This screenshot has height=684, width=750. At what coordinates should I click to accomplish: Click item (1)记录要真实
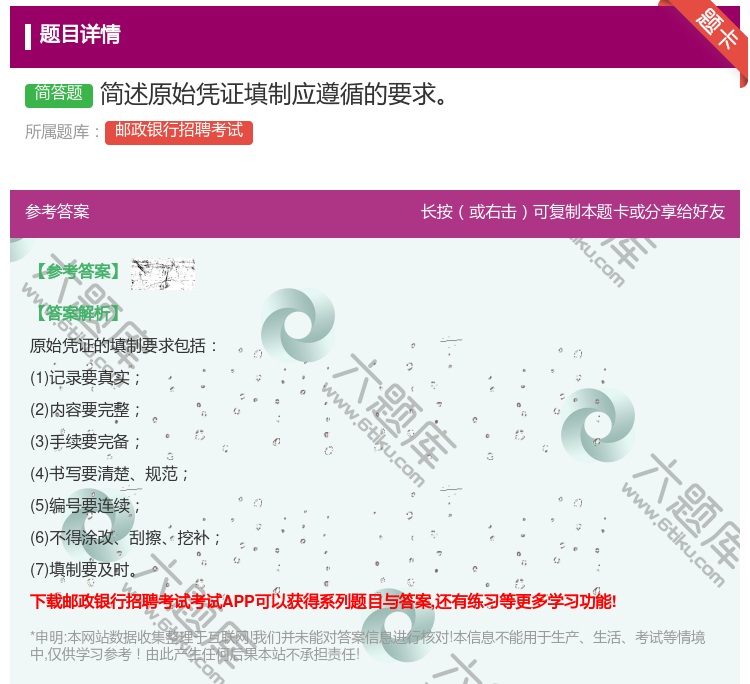pyautogui.click(x=85, y=378)
